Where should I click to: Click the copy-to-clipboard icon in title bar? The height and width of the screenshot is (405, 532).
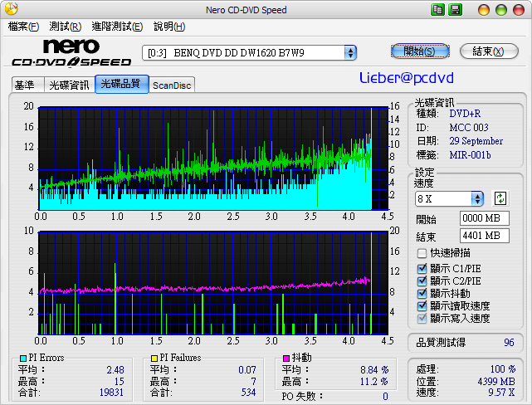[438, 9]
